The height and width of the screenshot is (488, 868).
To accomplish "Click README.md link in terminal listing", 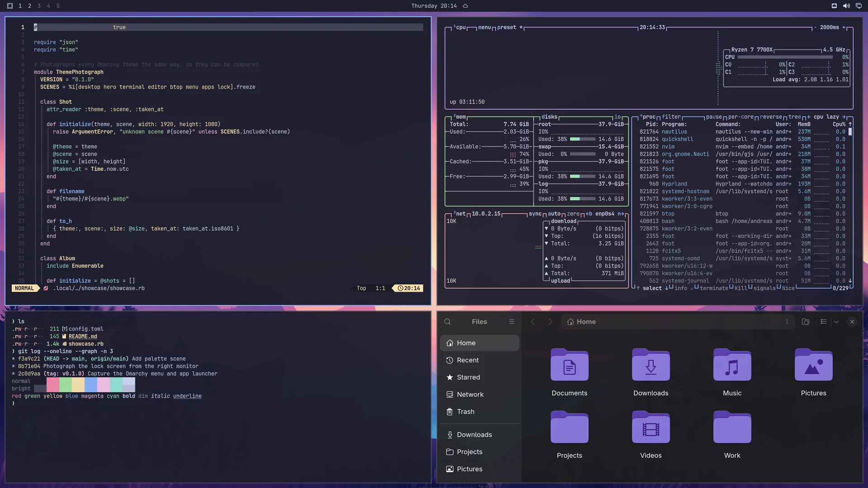I will click(83, 337).
